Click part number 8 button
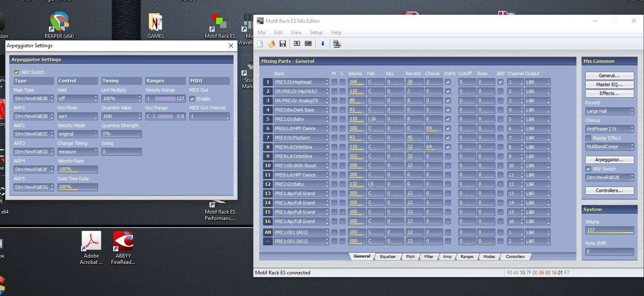The width and height of the screenshot is (644, 296). tap(267, 147)
